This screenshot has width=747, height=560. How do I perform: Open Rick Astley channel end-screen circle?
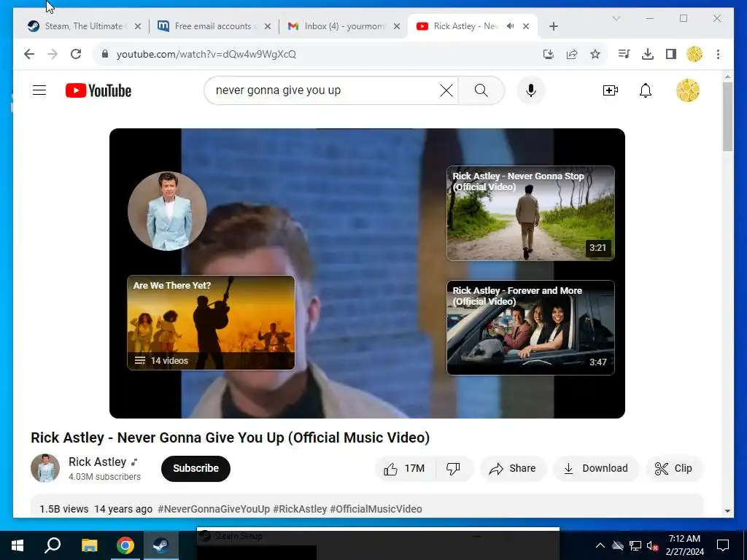[x=167, y=211]
